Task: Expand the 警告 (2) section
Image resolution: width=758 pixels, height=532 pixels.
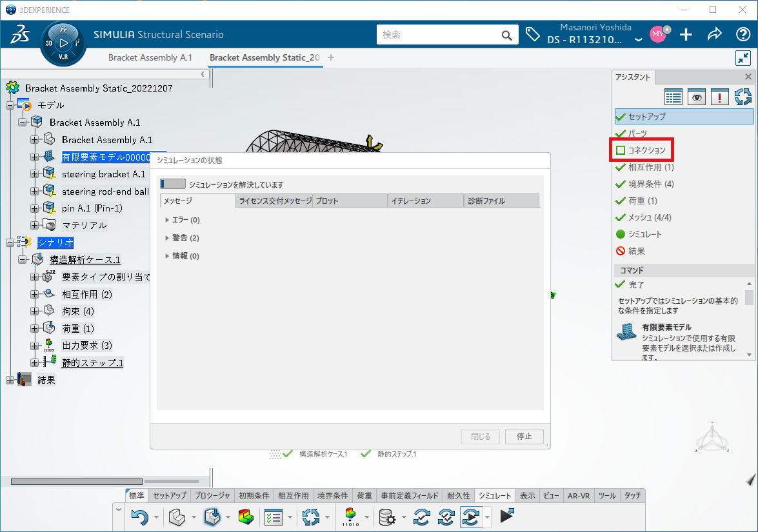Action: 167,238
